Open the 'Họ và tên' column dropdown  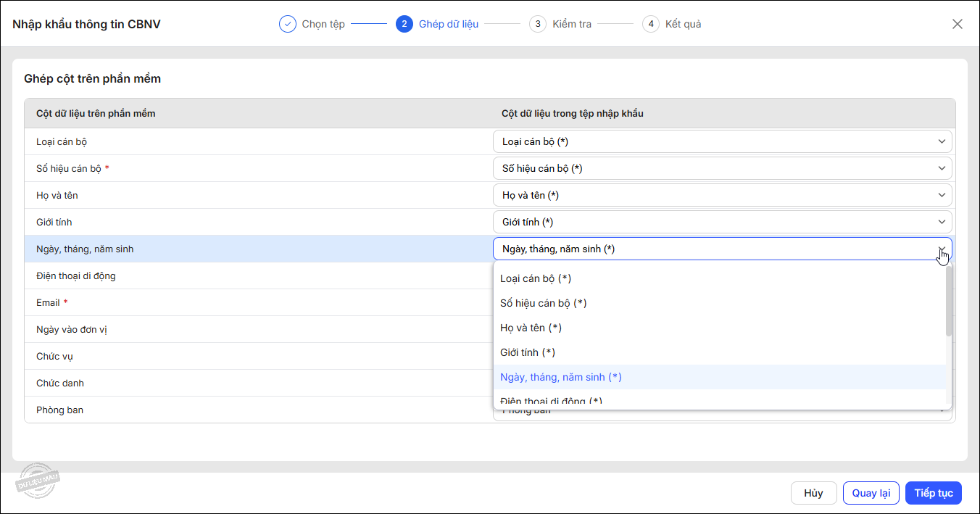click(722, 195)
